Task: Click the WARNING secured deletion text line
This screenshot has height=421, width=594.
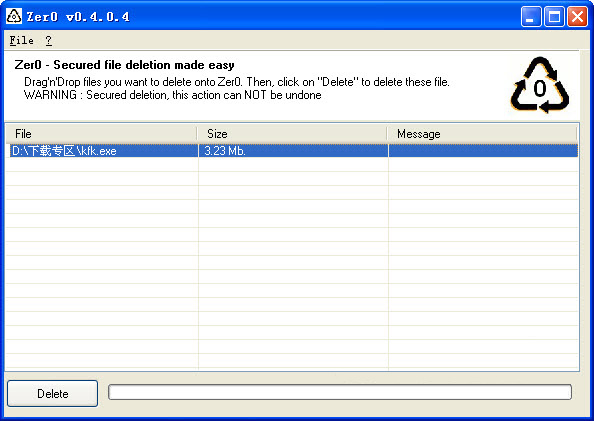Action: coord(173,95)
